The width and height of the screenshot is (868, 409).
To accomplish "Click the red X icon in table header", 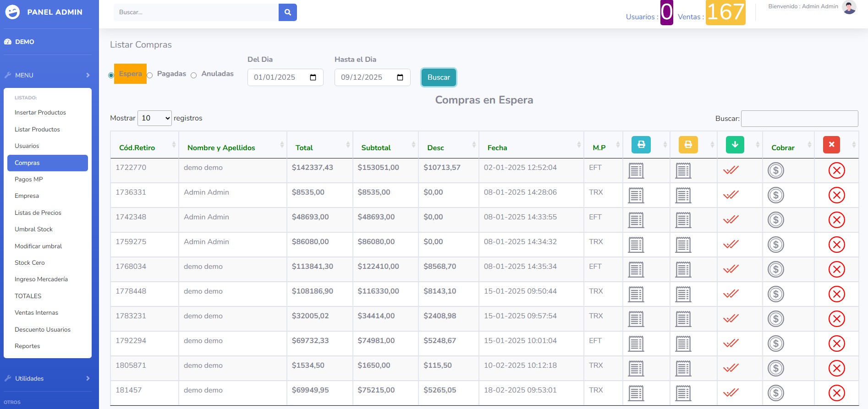I will (x=831, y=145).
